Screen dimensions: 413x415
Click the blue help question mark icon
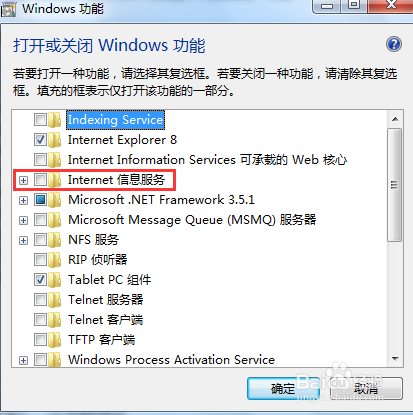coord(394,44)
